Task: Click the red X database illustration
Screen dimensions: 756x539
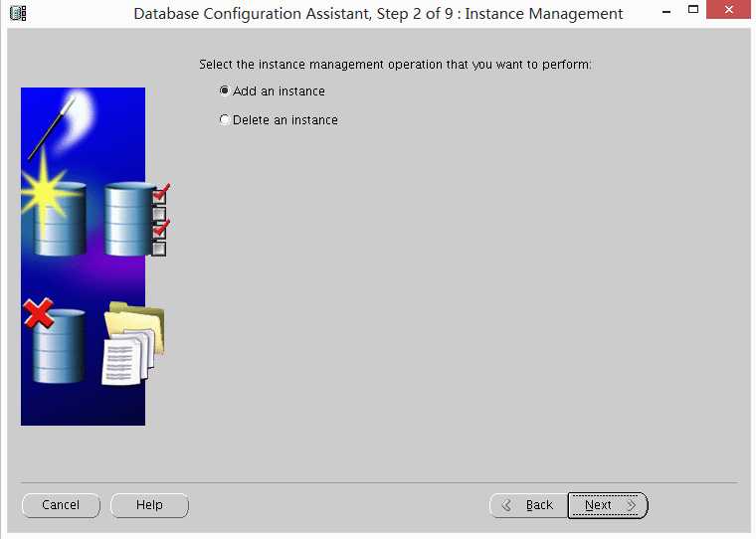Action: (x=55, y=341)
